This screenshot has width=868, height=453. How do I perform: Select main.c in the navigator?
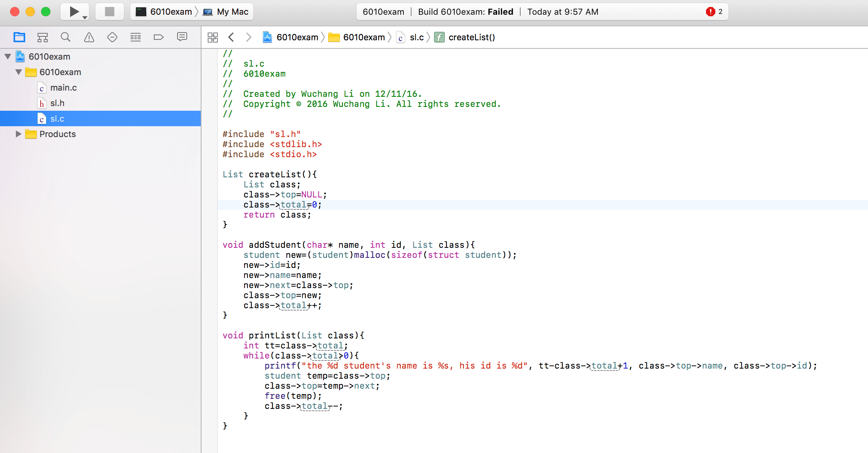pos(63,88)
